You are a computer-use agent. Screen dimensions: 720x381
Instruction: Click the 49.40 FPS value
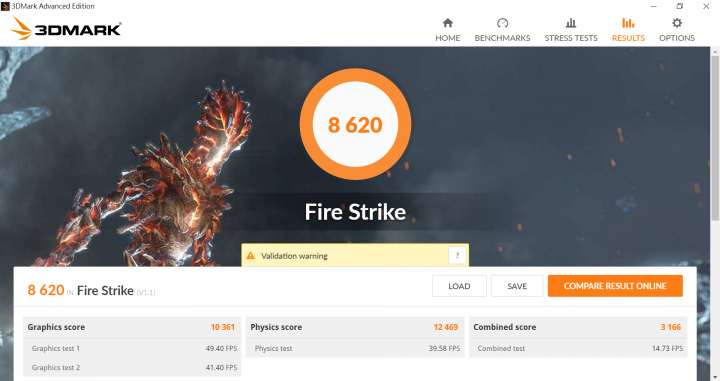coord(221,348)
